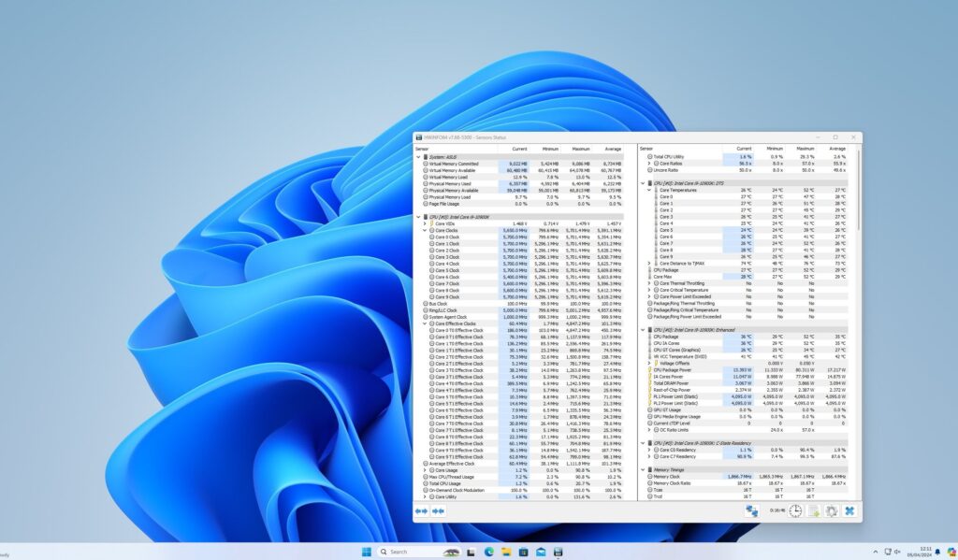Viewport: 958px width, 560px height.
Task: Click the left panel Maximum column header
Action: [x=576, y=149]
